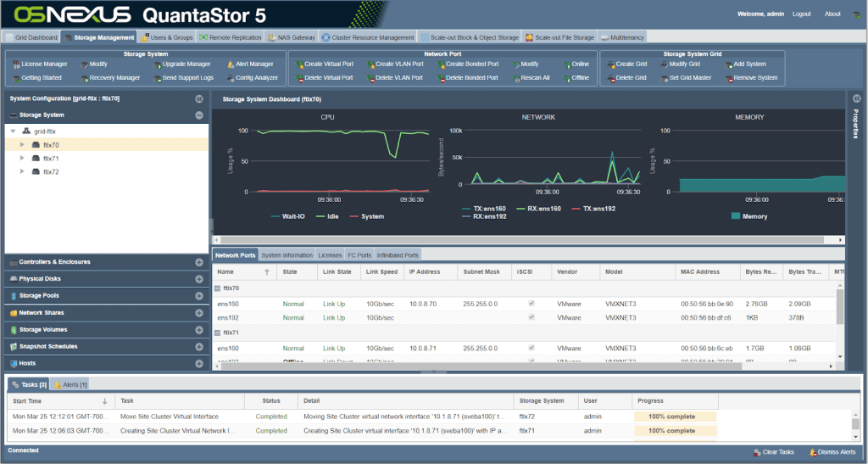Toggle RX:ens160 series in Network legend
The image size is (868, 464).
538,209
